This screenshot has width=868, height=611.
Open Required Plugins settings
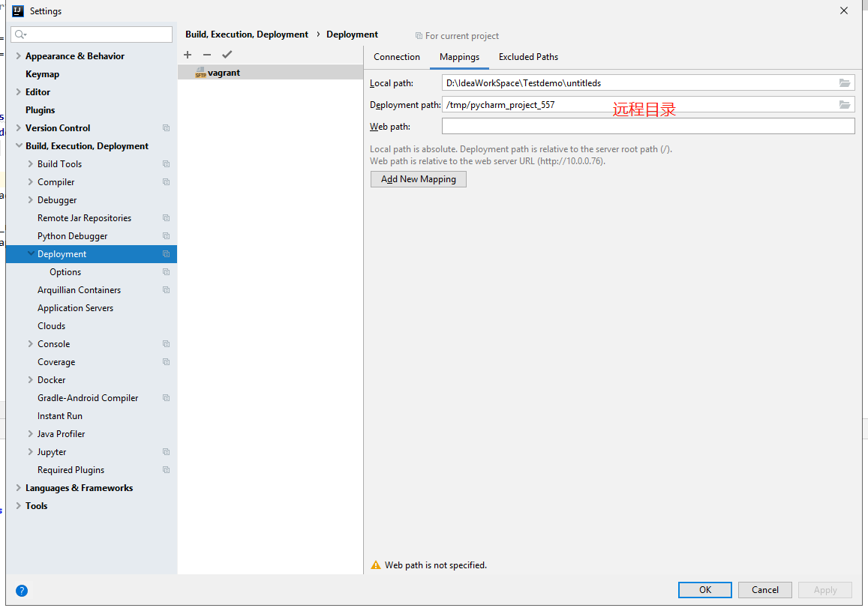point(71,470)
